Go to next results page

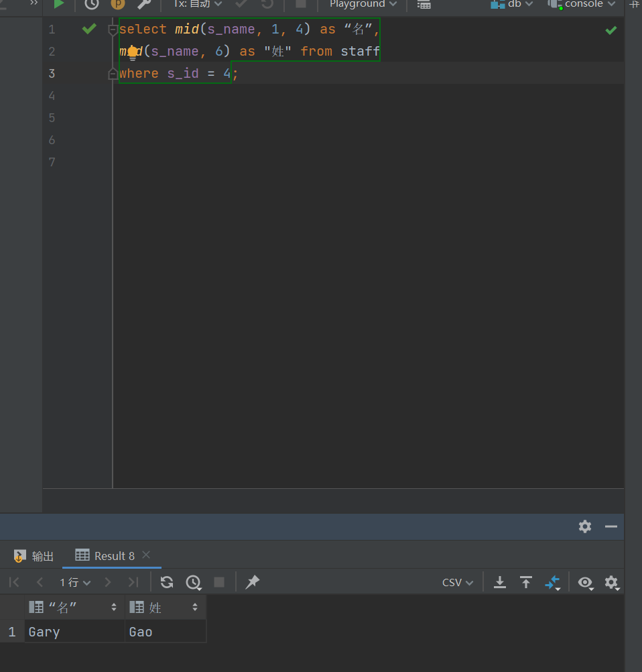click(x=108, y=582)
